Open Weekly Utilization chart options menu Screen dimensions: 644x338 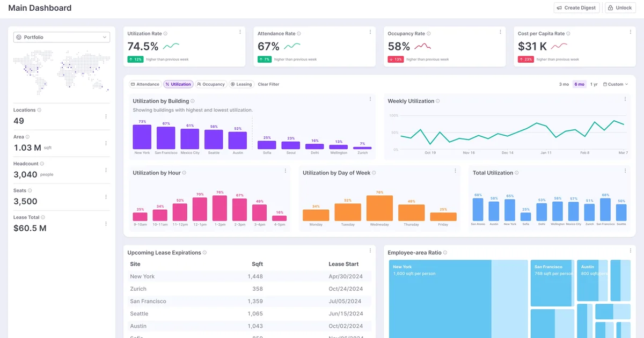coord(625,99)
